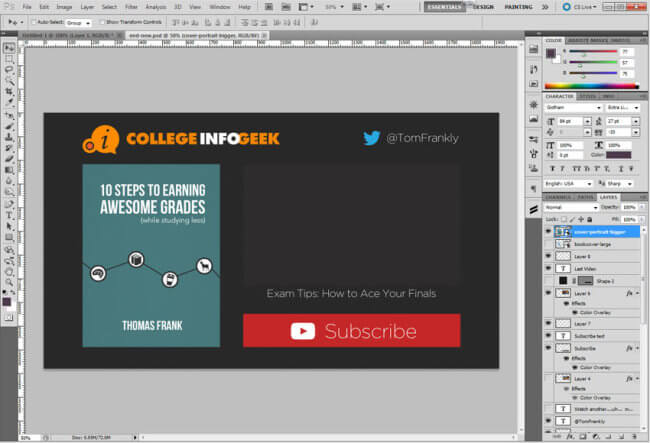Click the lock all padlock icon
Screen dimensions: 650x443
pos(589,219)
